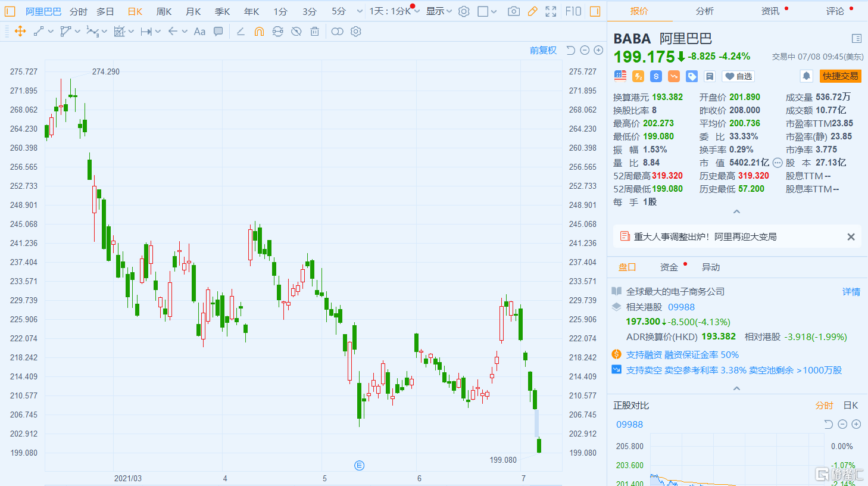Screen dimensions: 868x486
Task: Open 详情 company details link
Action: 851,292
